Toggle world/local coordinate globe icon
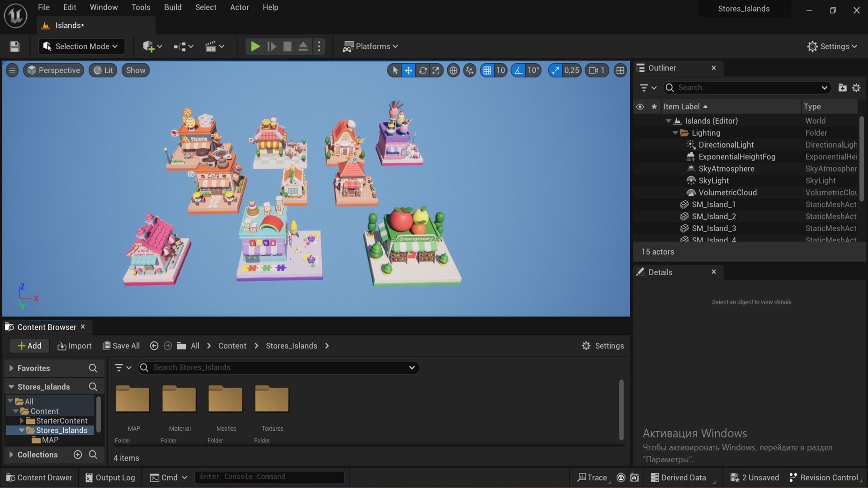 [x=453, y=70]
